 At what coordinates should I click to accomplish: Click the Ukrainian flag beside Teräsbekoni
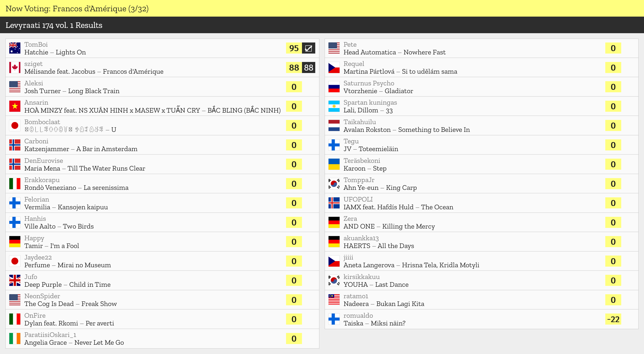click(334, 164)
